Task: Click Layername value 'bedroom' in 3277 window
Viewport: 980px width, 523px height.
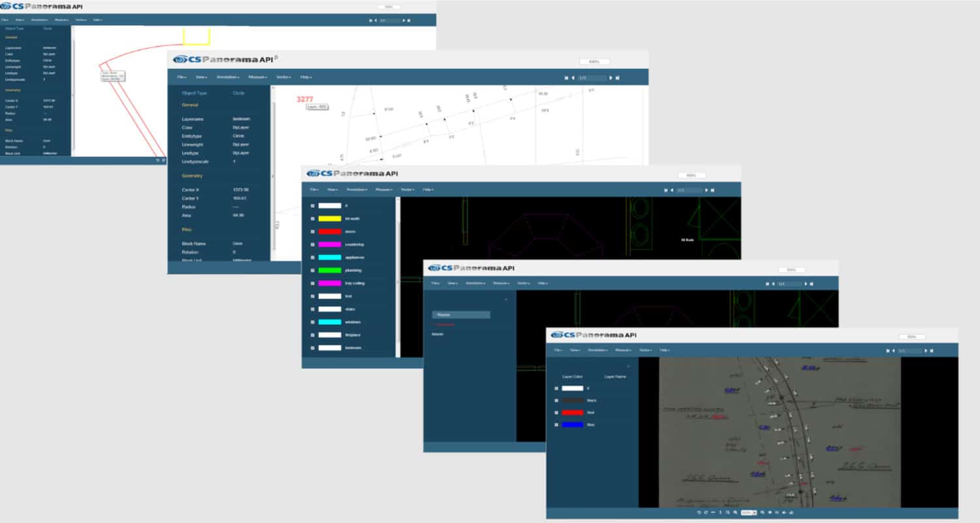Action: pyautogui.click(x=240, y=119)
